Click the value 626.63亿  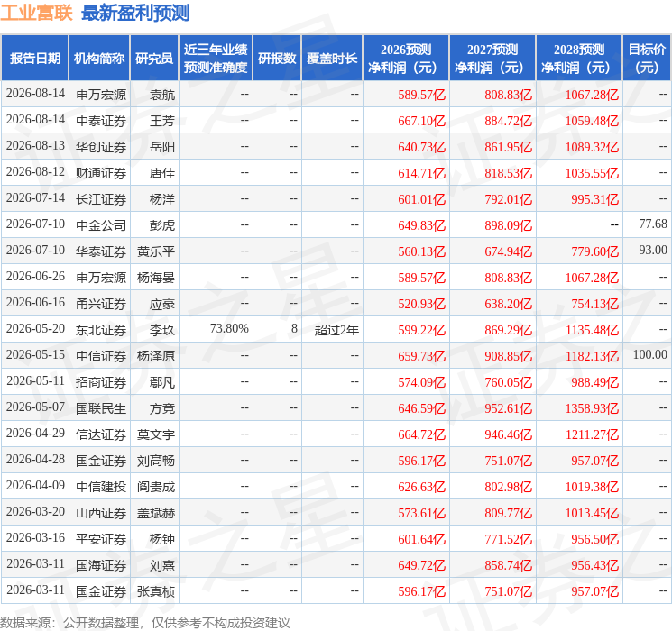422,487
